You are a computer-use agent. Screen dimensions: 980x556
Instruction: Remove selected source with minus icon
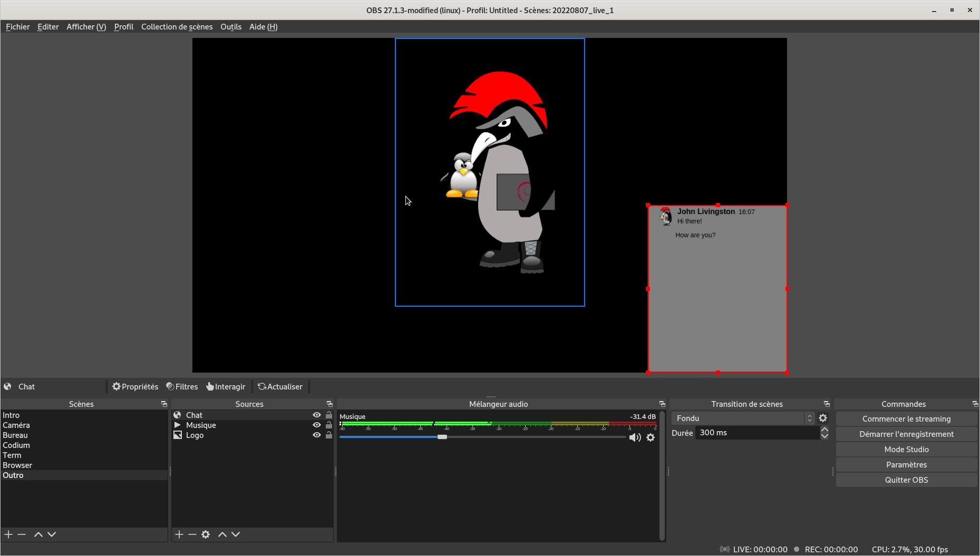pos(192,534)
